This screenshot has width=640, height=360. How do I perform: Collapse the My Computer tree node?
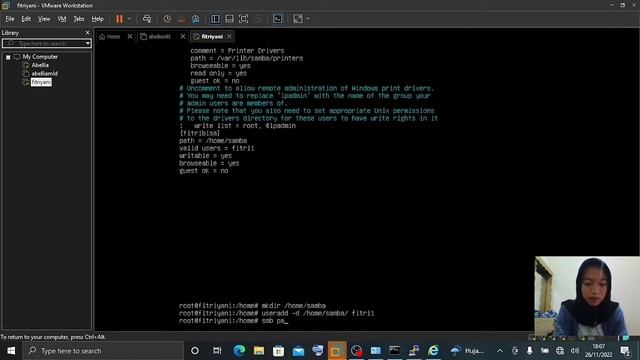tap(8, 57)
